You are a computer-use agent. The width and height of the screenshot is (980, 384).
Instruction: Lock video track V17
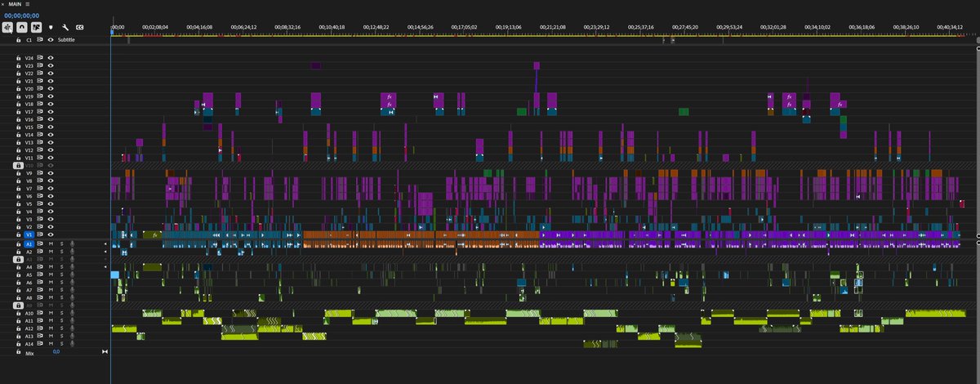pyautogui.click(x=18, y=112)
